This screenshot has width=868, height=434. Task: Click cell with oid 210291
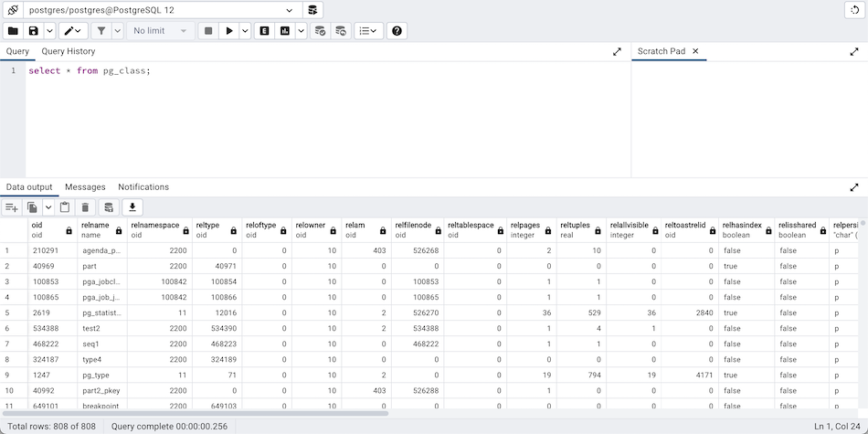click(53, 250)
